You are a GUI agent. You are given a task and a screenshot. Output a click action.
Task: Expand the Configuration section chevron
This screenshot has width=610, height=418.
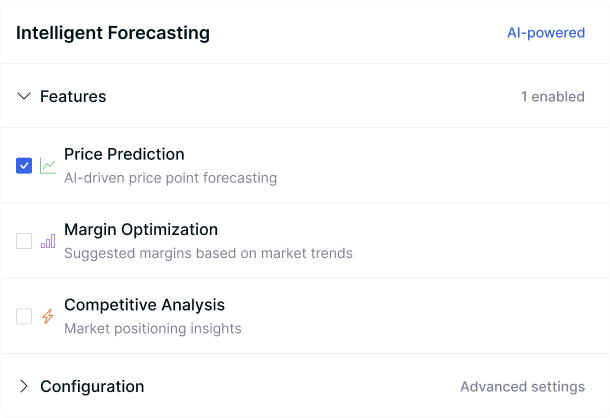(x=24, y=386)
